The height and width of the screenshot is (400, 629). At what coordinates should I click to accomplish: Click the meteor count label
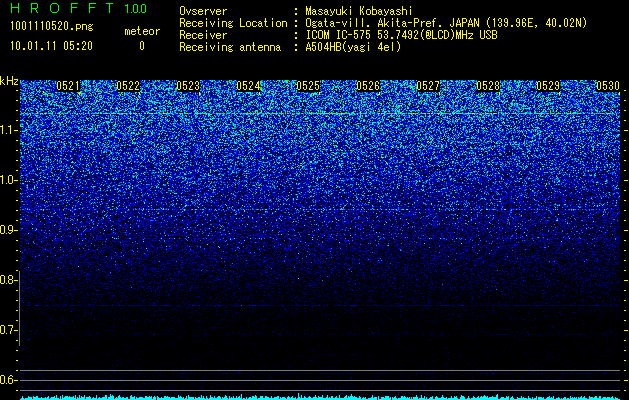pos(142,31)
